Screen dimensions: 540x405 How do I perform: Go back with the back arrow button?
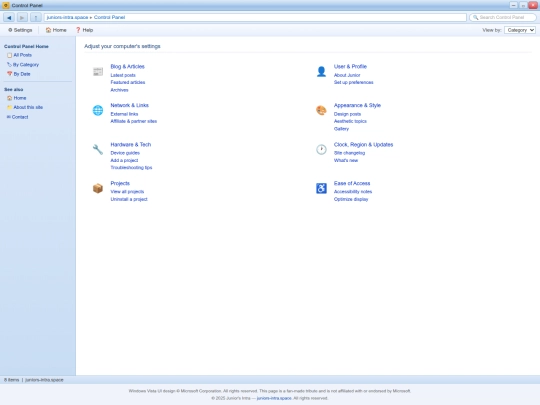(x=9, y=17)
